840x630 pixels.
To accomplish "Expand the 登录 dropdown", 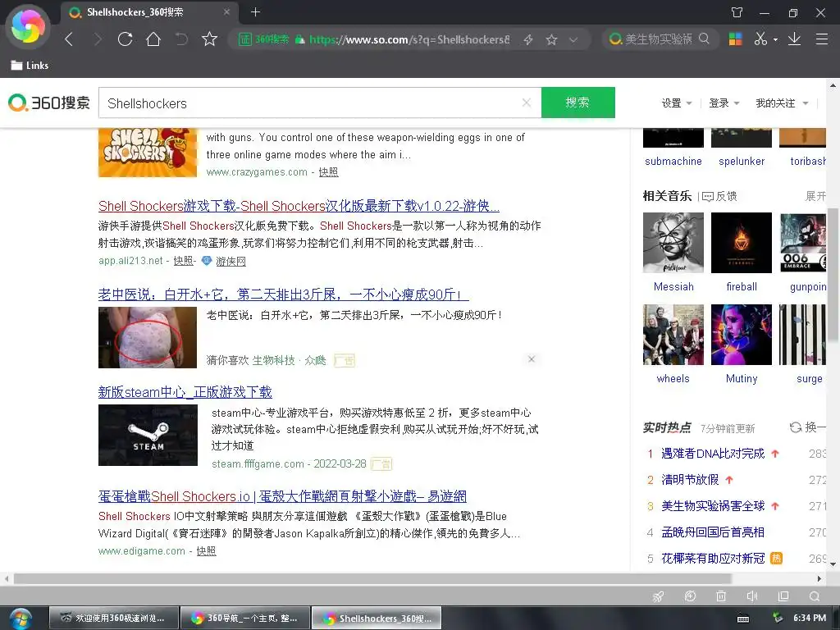I will coord(724,103).
